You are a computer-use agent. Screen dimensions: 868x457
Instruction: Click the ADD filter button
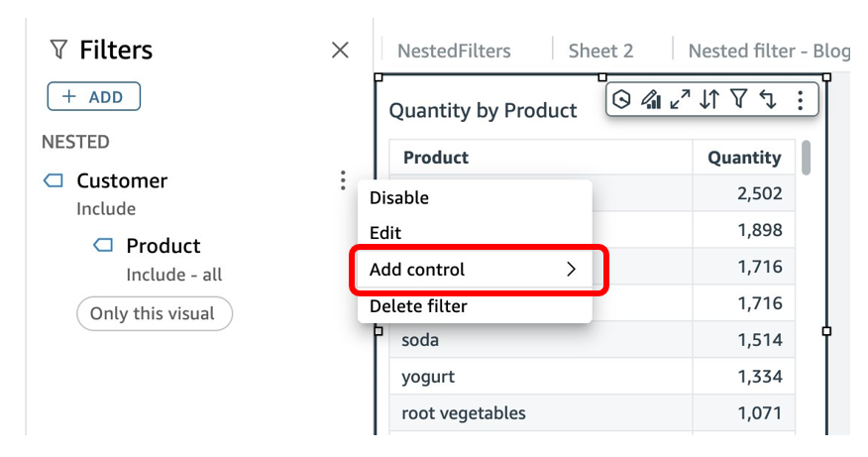point(93,96)
